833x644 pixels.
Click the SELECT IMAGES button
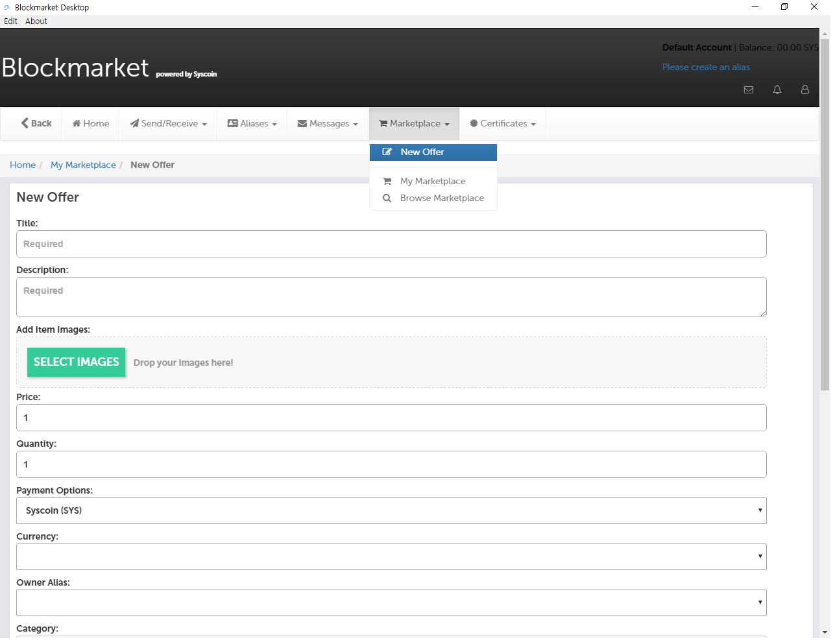[76, 362]
